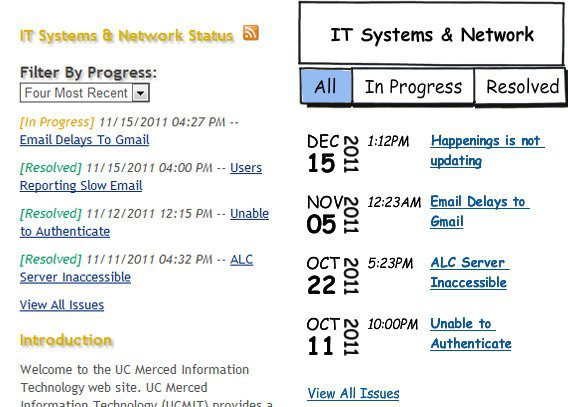This screenshot has height=407, width=568.
Task: Click the IT Systems & Network header box
Action: point(431,33)
